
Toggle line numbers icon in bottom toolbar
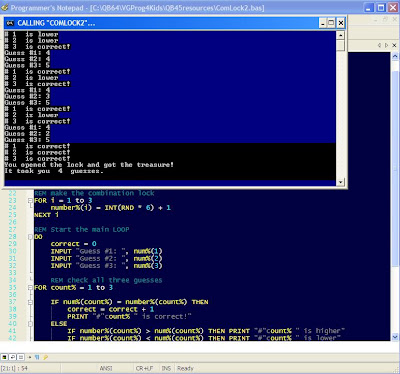21,357
